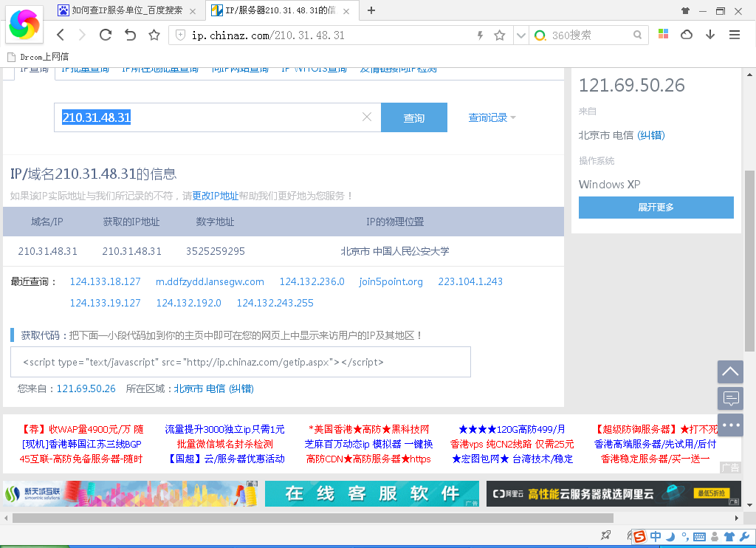
Task: Click recent query 223.104.1.243
Action: coord(470,281)
